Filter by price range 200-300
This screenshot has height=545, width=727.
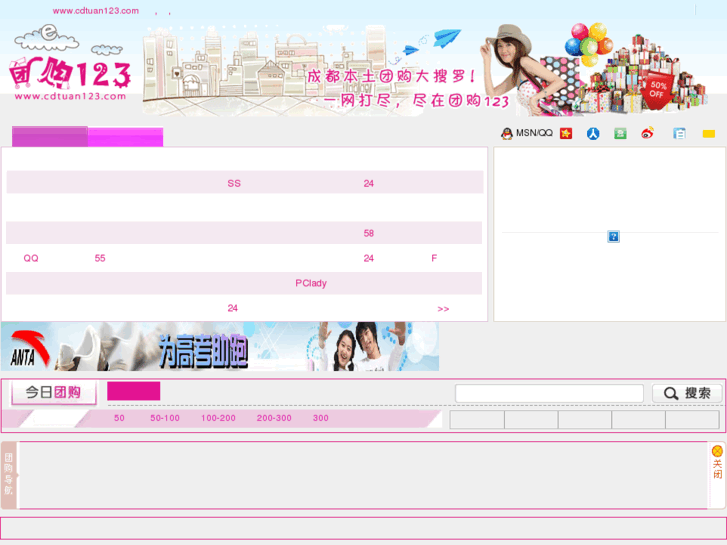click(274, 418)
